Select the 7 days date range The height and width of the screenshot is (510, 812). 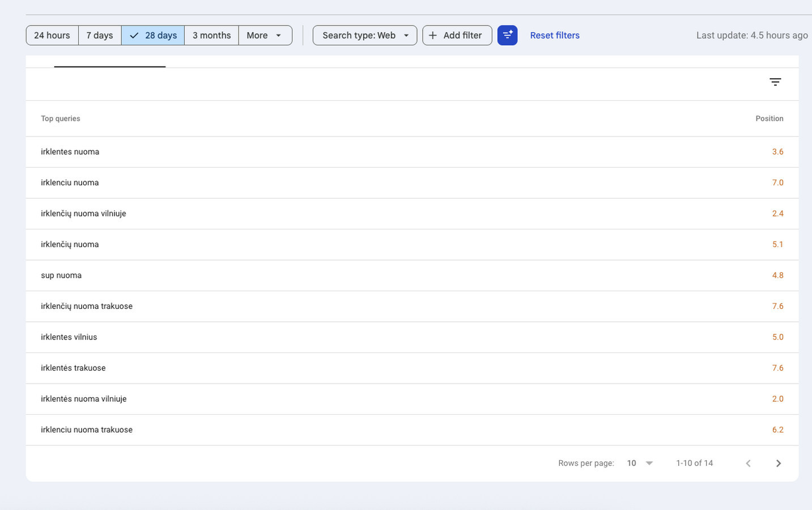click(x=100, y=35)
